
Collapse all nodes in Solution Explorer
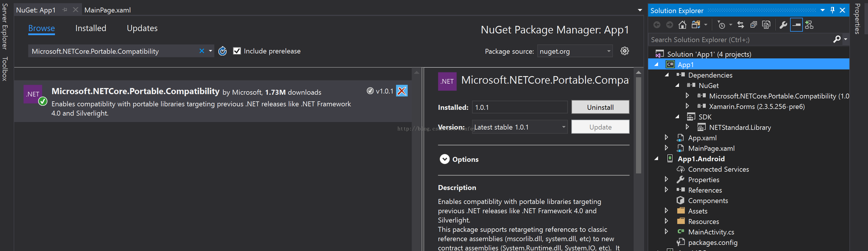(x=753, y=25)
